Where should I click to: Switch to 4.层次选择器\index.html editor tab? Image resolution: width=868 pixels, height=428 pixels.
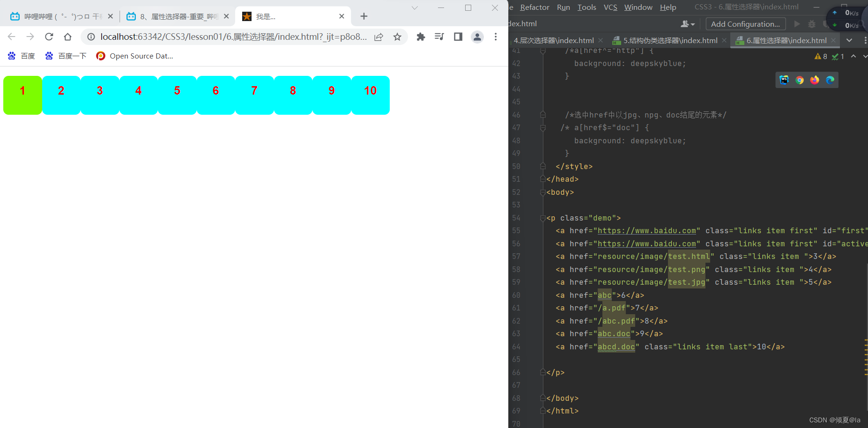(x=554, y=40)
